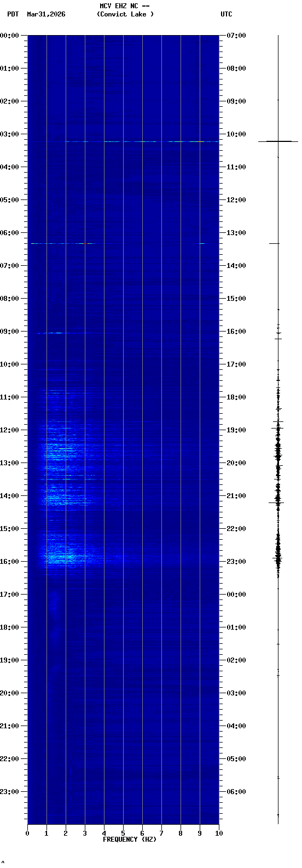Click the seismogram trace burst near 23:00 UTC
Screen dimensions: 302x868
278,559
